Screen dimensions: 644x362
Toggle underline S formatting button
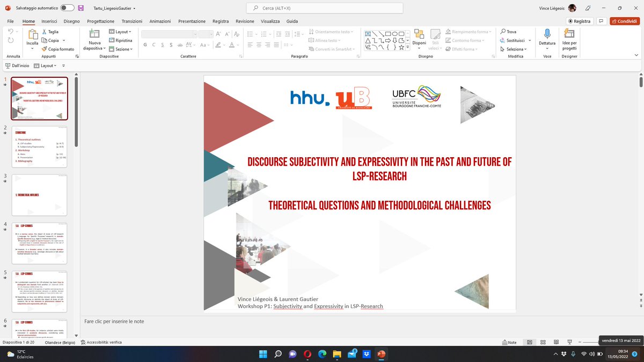pyautogui.click(x=162, y=45)
